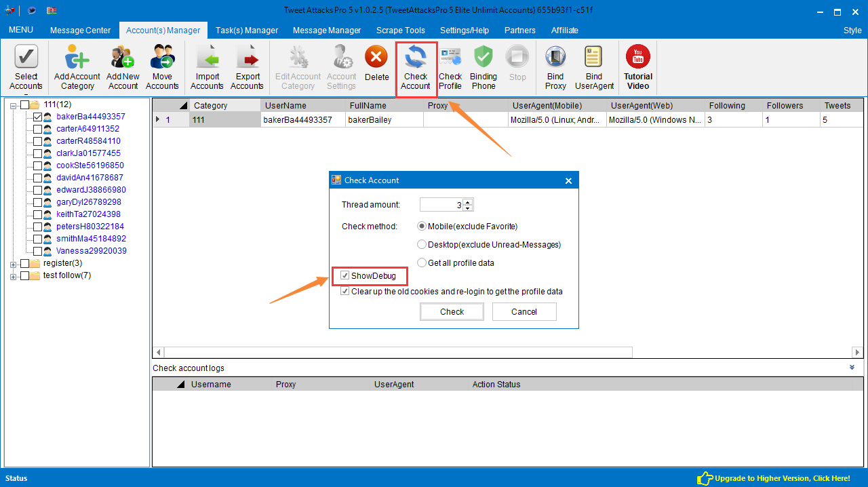Select Mobile(exclude Favorite) check method
Image resolution: width=868 pixels, height=487 pixels.
[x=422, y=226]
